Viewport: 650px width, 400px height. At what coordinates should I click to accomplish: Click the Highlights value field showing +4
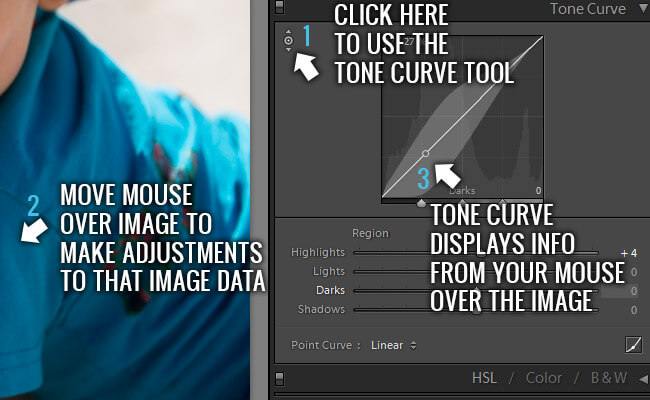628,253
